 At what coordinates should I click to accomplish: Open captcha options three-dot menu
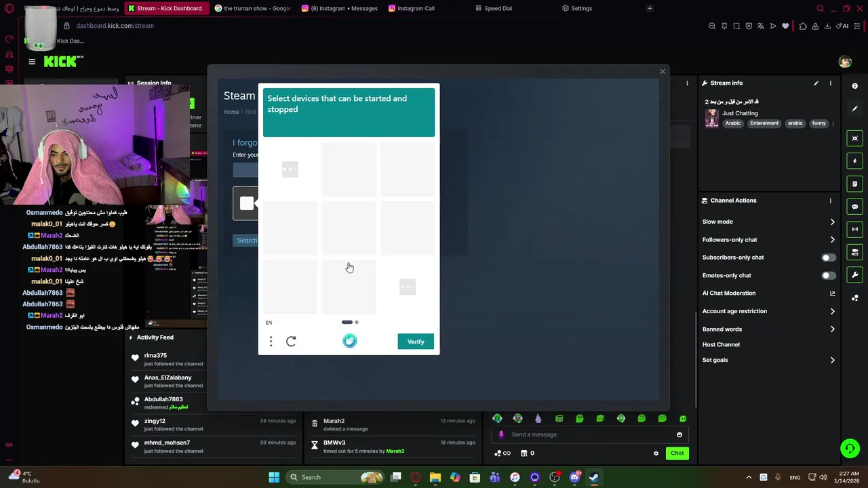271,342
